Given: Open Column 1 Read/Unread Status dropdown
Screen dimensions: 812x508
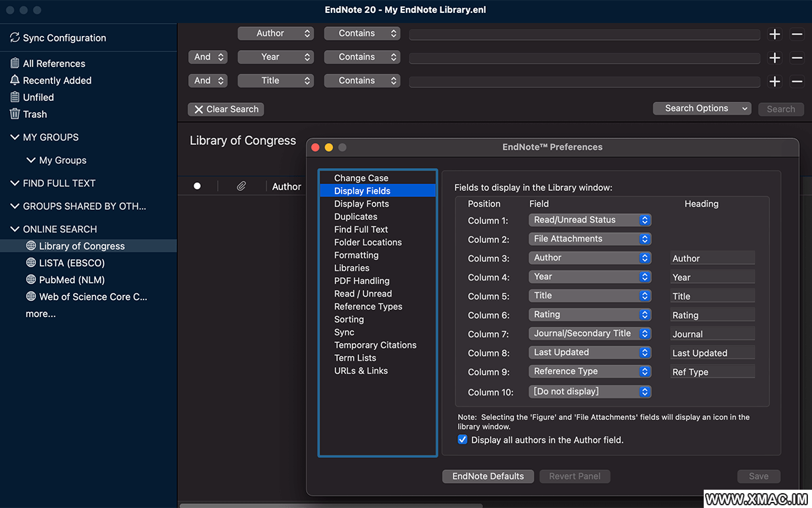Looking at the screenshot, I should click(x=590, y=220).
